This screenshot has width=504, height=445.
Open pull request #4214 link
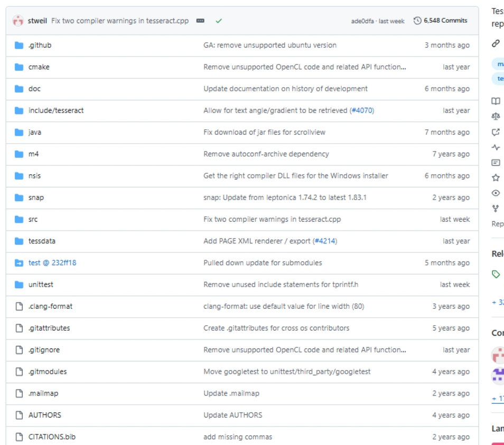point(325,241)
